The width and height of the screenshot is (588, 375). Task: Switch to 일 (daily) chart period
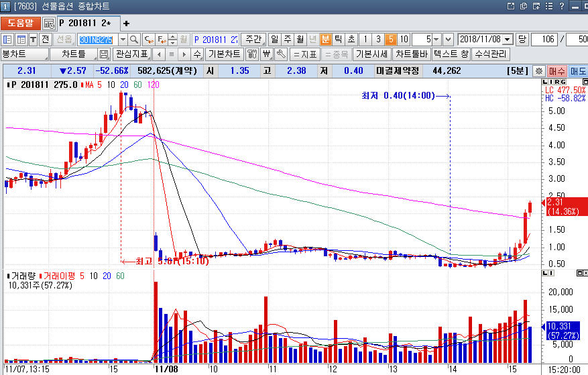coord(275,40)
